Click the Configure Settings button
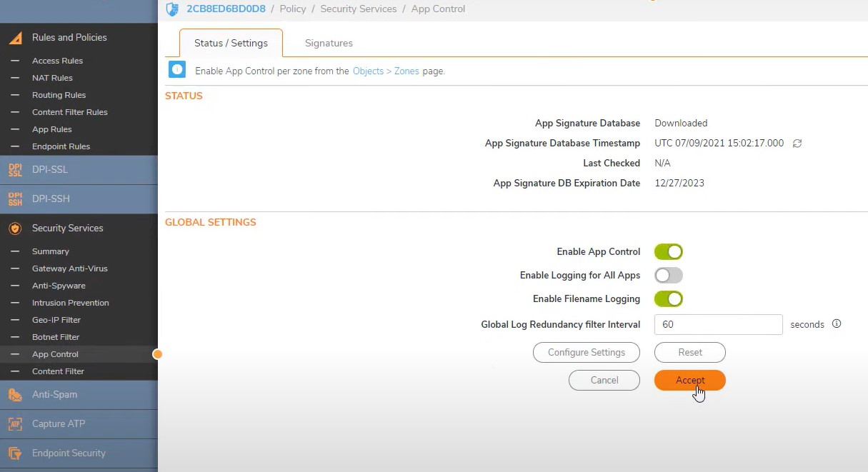 pos(587,353)
